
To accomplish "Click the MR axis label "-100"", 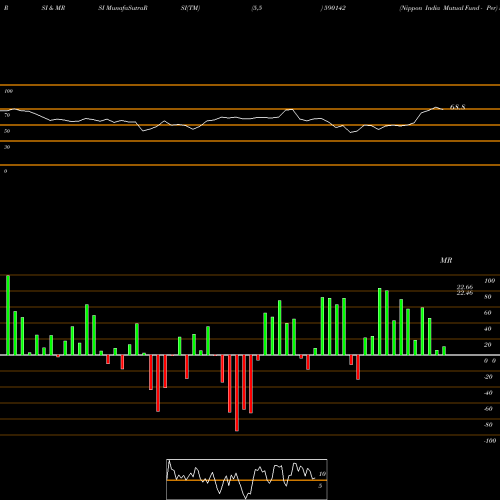I will click(490, 441).
